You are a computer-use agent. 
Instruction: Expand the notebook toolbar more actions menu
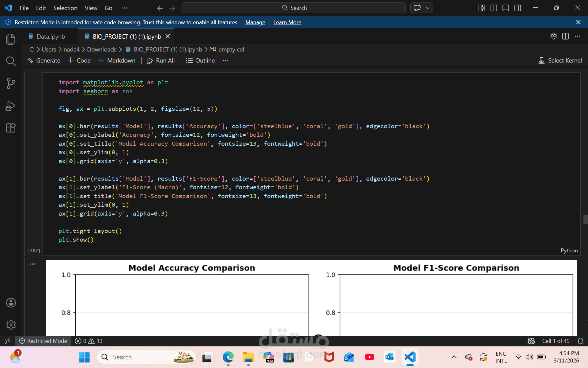225,60
